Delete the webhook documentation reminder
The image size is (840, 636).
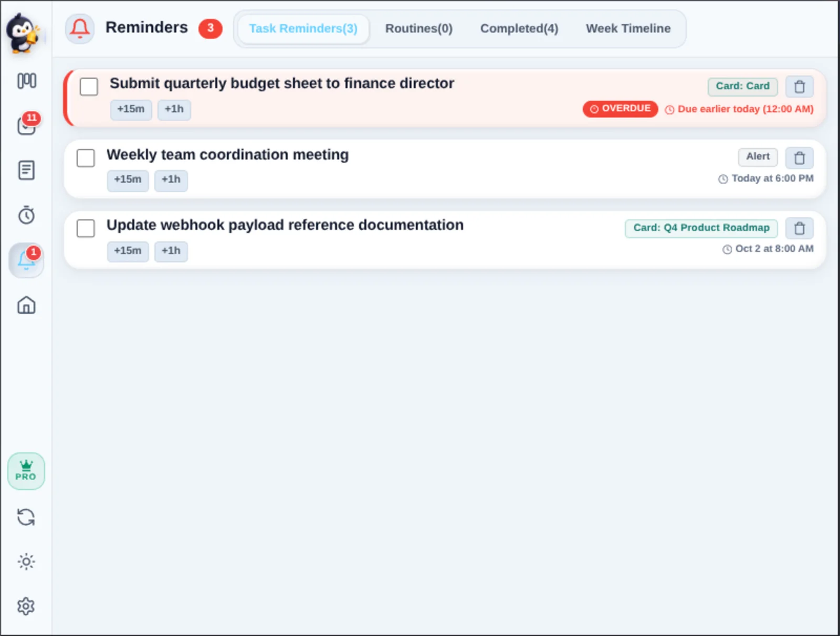[x=799, y=228]
